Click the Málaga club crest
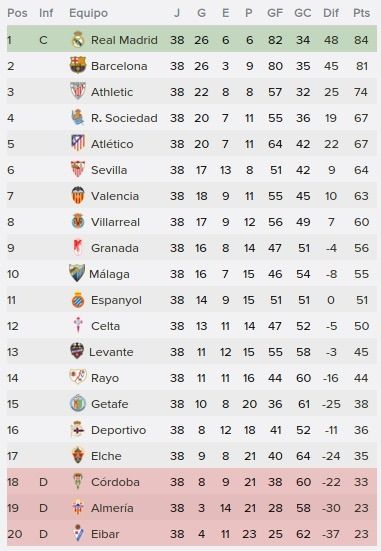This screenshot has height=551, width=381. [x=77, y=273]
